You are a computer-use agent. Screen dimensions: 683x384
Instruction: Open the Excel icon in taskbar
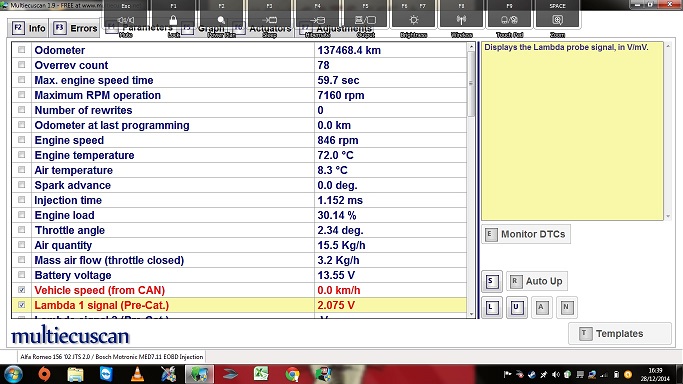[x=261, y=374]
